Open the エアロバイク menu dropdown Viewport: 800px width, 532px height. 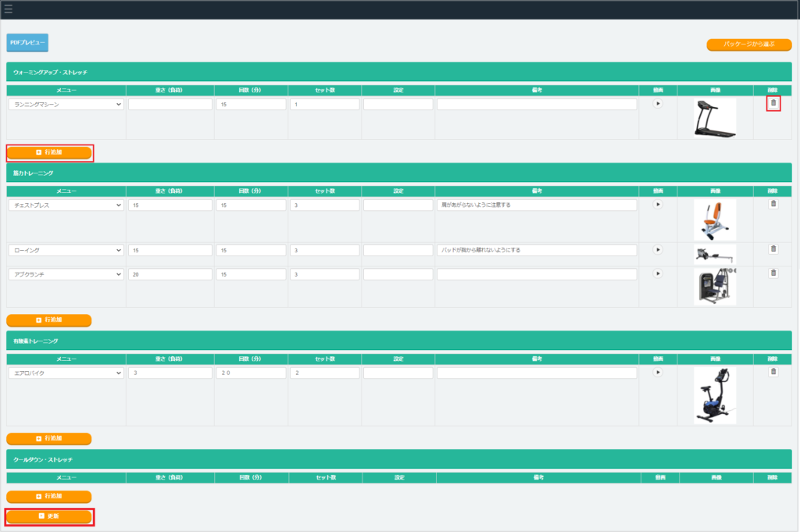tap(66, 373)
